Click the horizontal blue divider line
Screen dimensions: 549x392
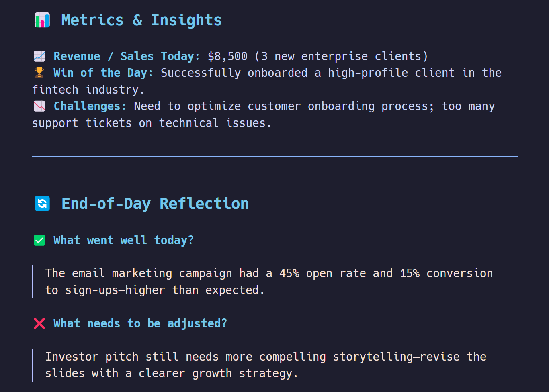click(275, 156)
